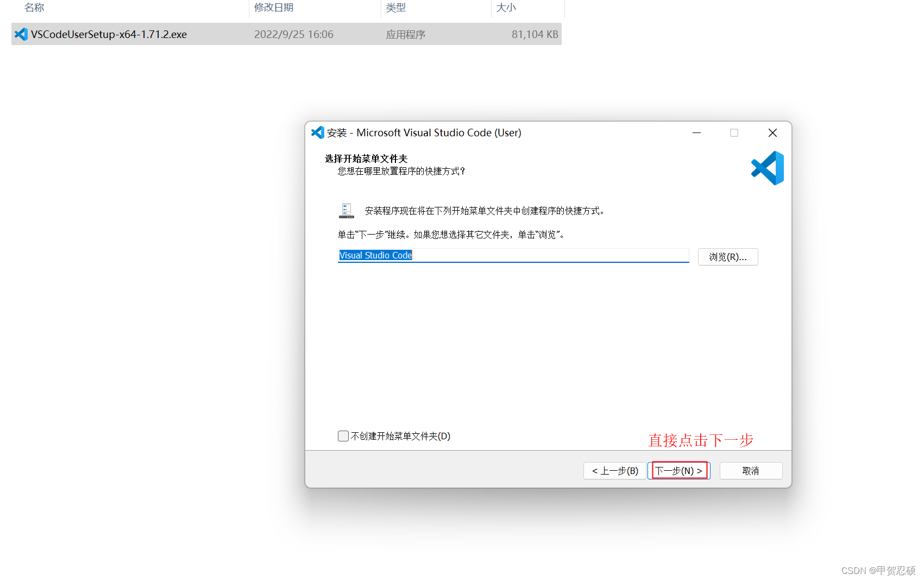Click the VS Code icon in installer title bar

(318, 132)
